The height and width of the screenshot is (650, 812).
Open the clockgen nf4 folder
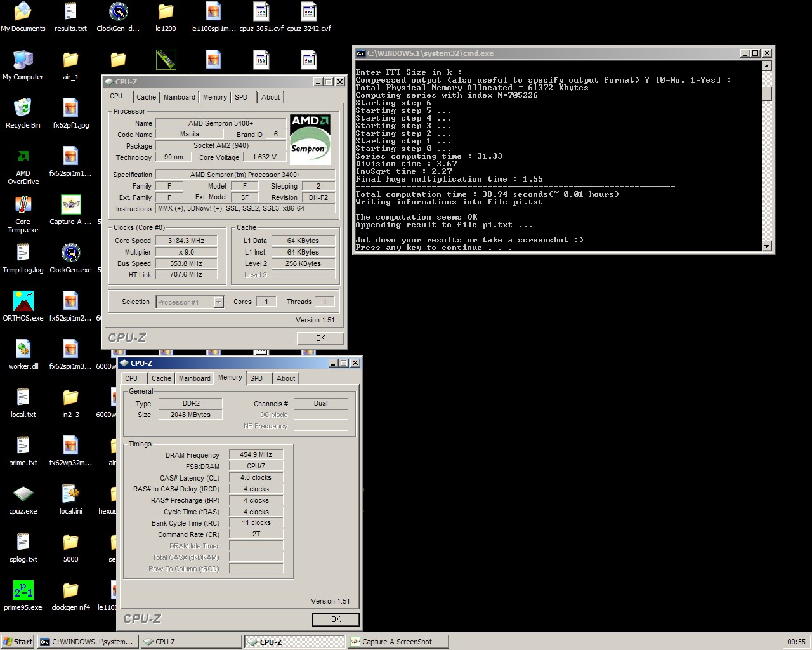pos(70,596)
